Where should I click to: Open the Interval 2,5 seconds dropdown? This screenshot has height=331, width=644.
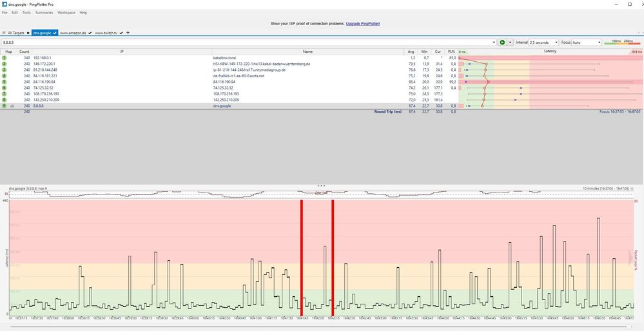tap(544, 43)
